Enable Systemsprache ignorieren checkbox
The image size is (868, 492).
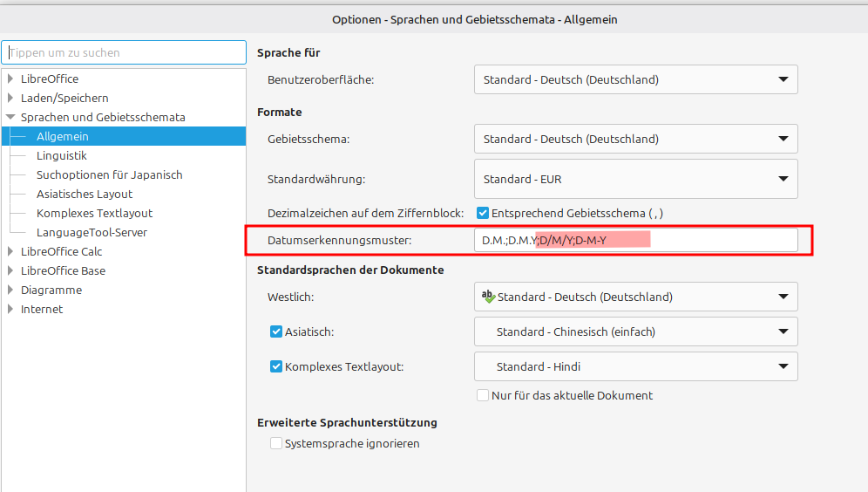(276, 443)
